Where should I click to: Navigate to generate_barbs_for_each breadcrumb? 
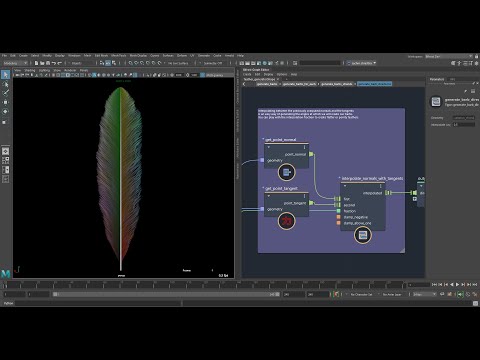point(299,84)
